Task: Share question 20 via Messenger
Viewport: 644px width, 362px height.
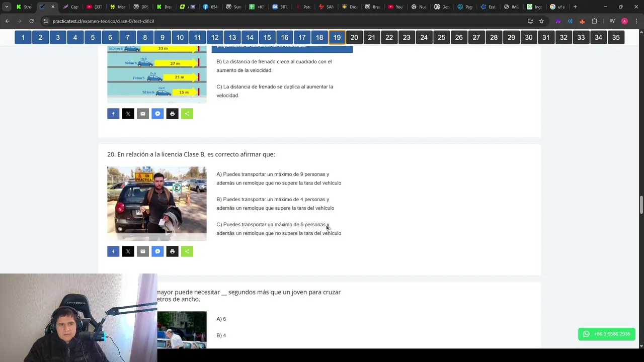Action: [x=157, y=251]
